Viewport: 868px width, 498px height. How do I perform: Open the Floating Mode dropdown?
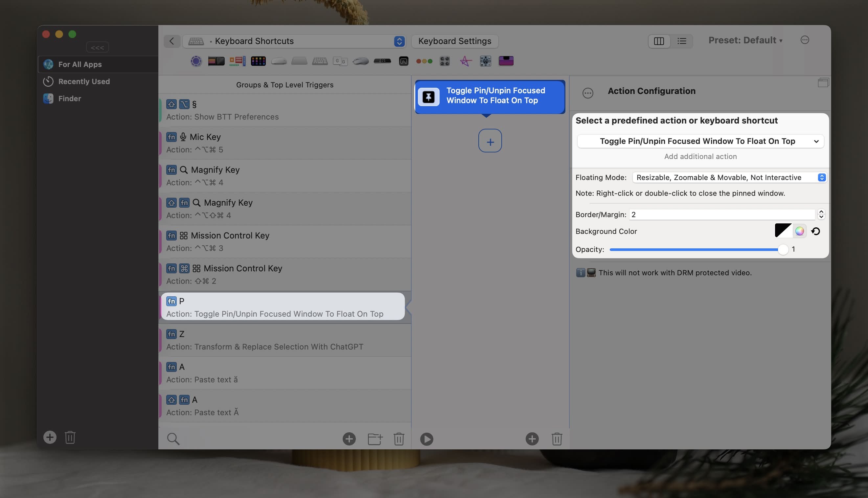tap(729, 177)
